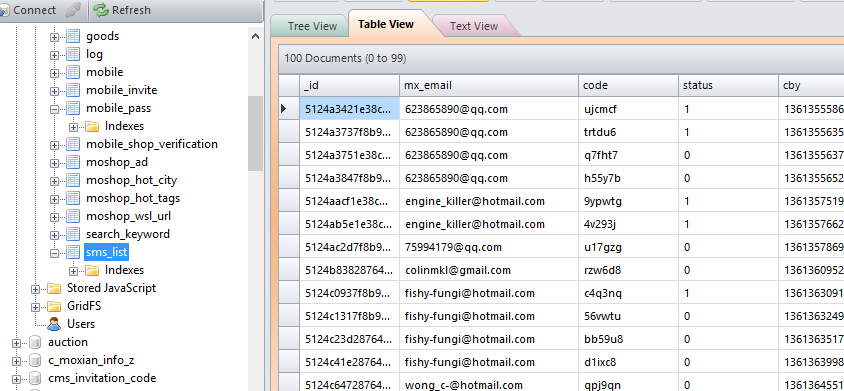
Task: Click the tree panel scroll up arrow
Action: (x=256, y=36)
